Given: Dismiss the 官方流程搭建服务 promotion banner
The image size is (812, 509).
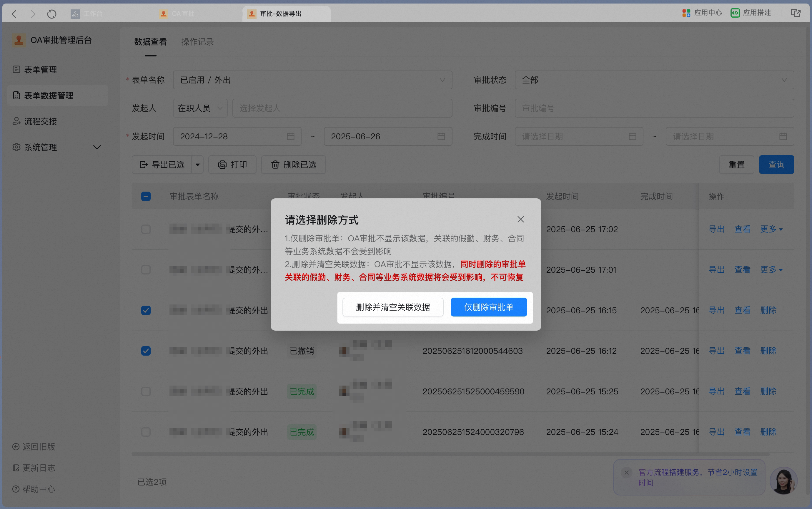Looking at the screenshot, I should (626, 473).
